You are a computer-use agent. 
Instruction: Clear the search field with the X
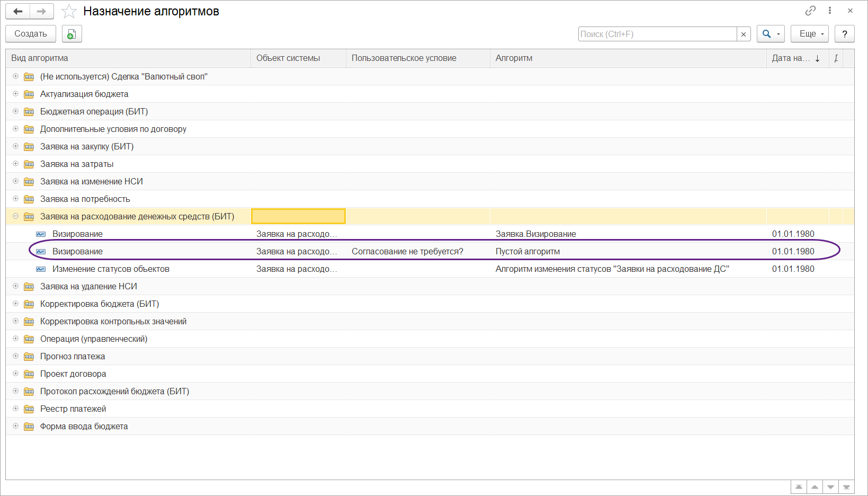click(744, 34)
